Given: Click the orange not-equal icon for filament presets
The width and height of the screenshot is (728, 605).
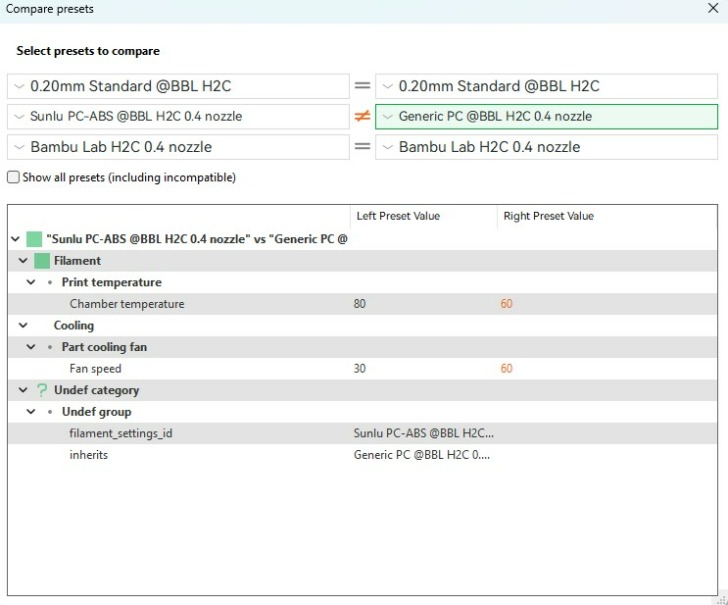Looking at the screenshot, I should (362, 117).
